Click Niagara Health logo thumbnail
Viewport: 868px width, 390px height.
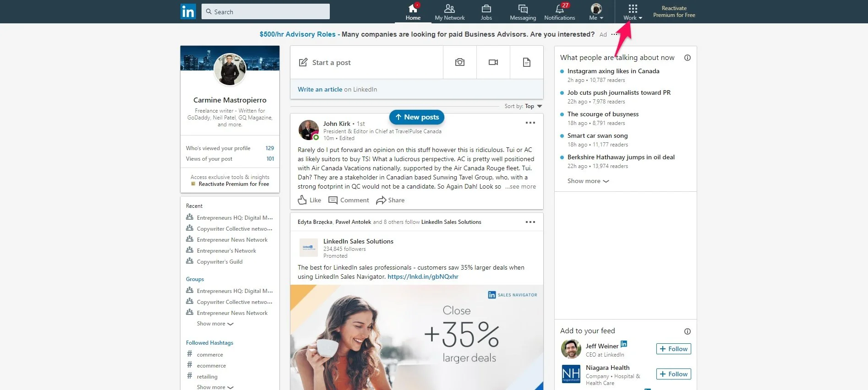click(571, 374)
